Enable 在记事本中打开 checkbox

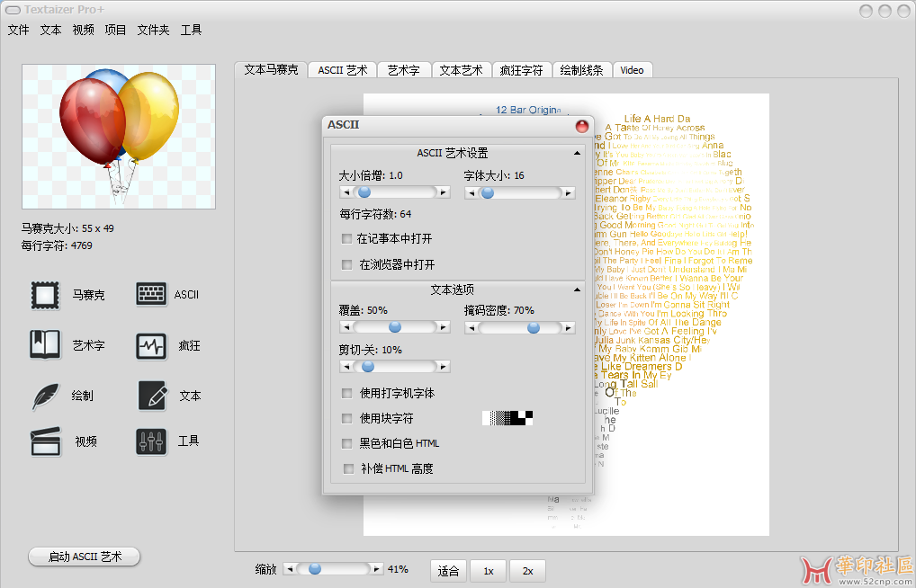point(347,239)
